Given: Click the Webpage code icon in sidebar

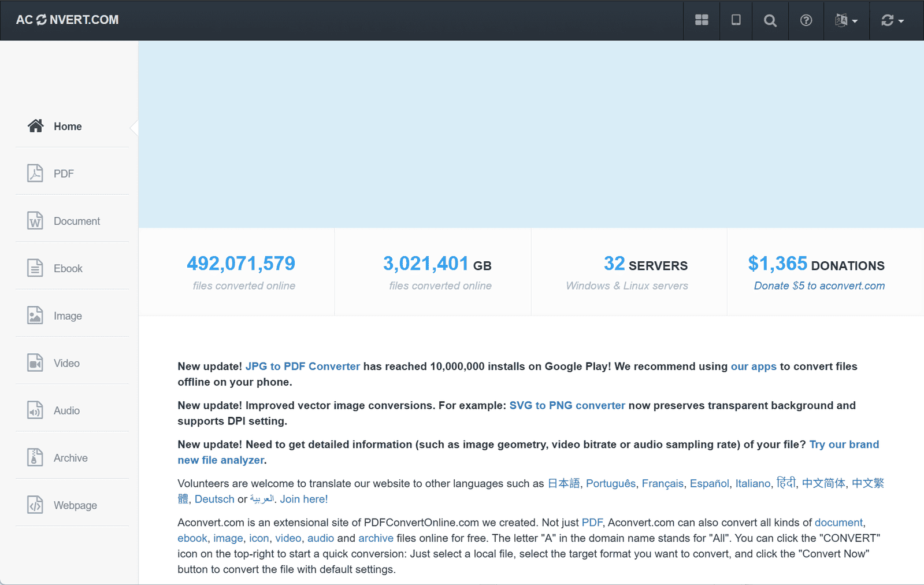Looking at the screenshot, I should [x=35, y=505].
